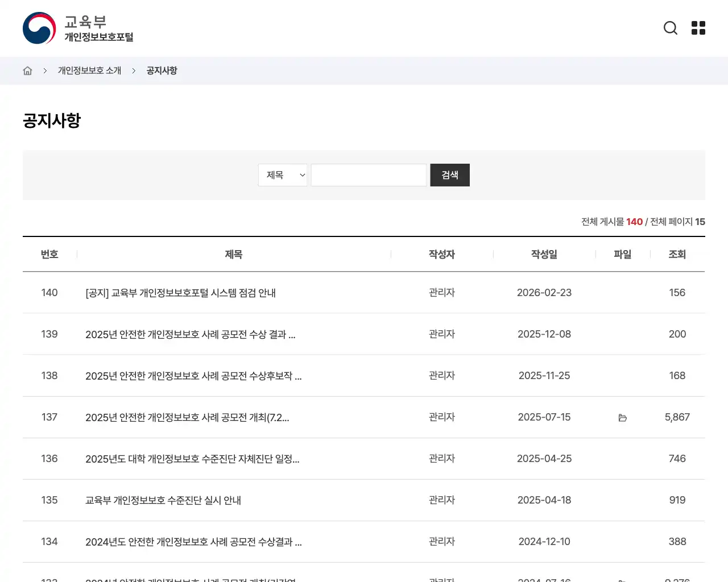
Task: Expand the search field options chevron
Action: (302, 175)
